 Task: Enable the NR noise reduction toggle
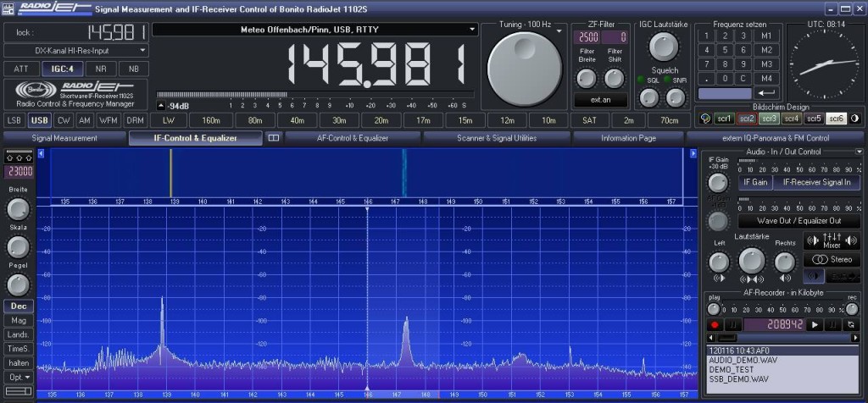pyautogui.click(x=101, y=69)
